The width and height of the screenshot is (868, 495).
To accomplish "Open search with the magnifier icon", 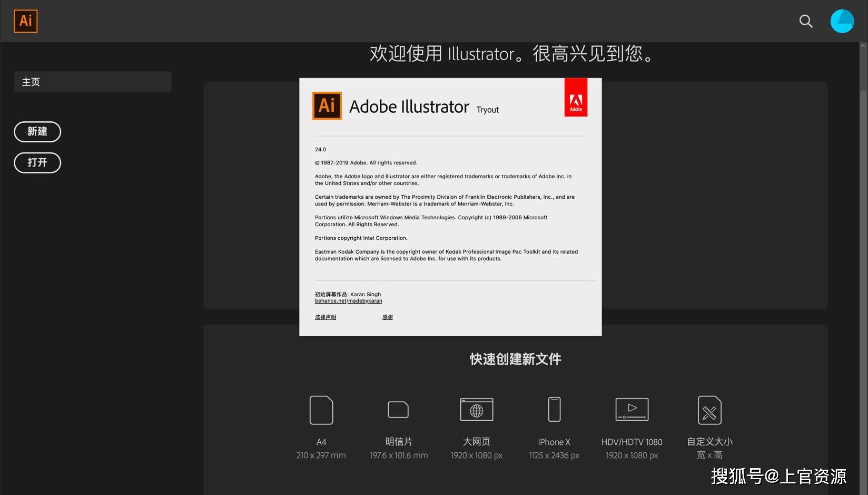I will point(805,21).
